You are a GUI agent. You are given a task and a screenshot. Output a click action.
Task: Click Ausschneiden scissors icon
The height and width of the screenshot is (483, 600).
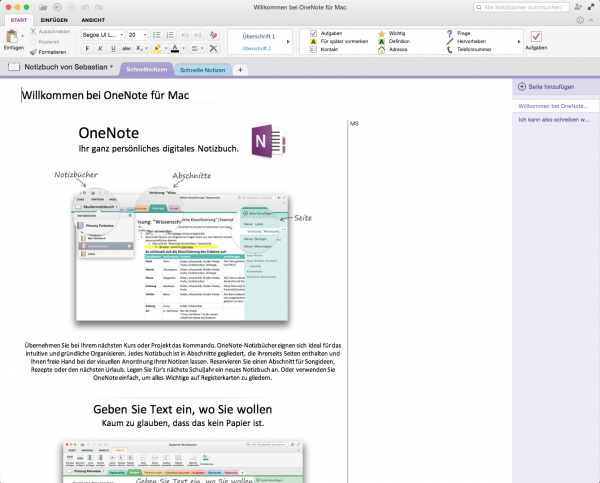(x=33, y=31)
